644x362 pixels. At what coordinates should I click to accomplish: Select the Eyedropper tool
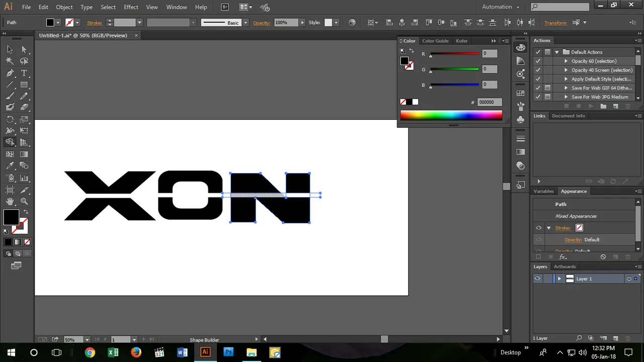10,166
